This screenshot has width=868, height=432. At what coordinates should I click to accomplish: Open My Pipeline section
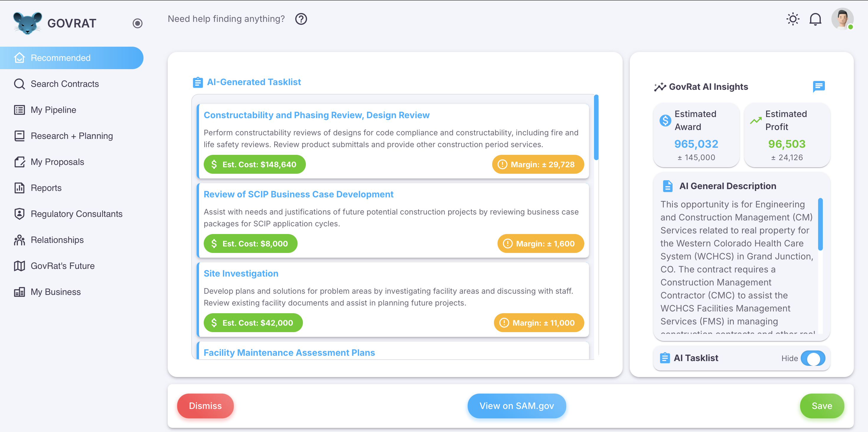point(71,110)
